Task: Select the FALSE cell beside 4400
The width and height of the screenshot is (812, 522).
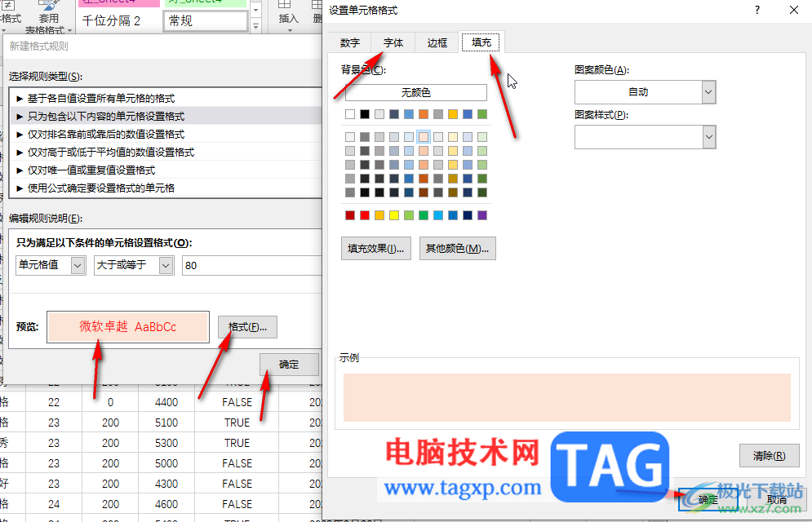Action: [x=237, y=402]
